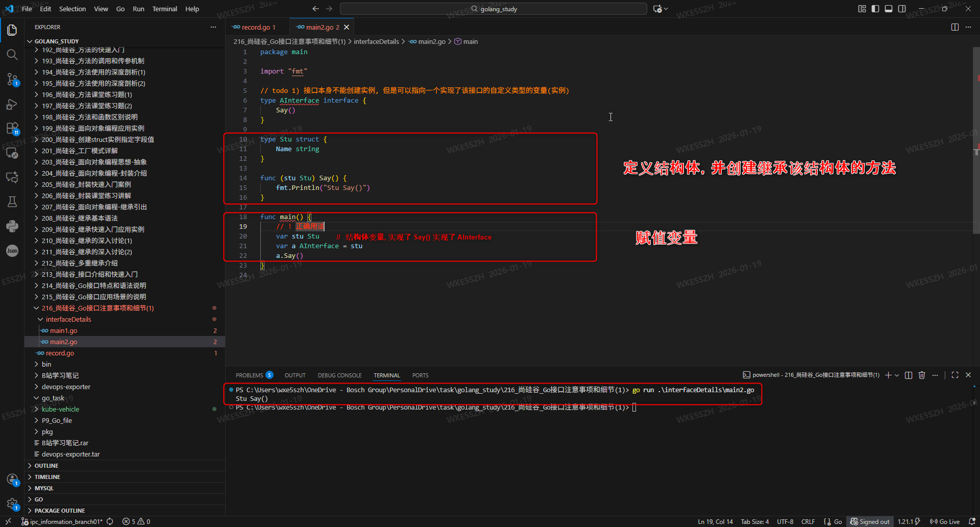980x527 pixels.
Task: Toggle the primary side bar
Action: coord(875,9)
